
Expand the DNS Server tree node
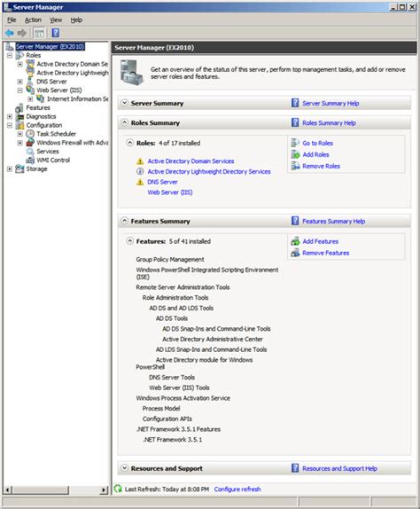pos(20,82)
